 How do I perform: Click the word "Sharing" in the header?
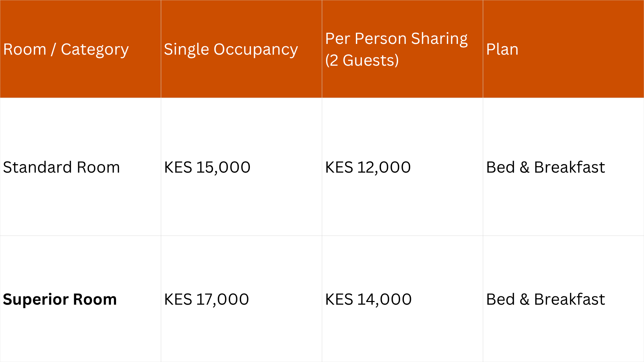439,39
